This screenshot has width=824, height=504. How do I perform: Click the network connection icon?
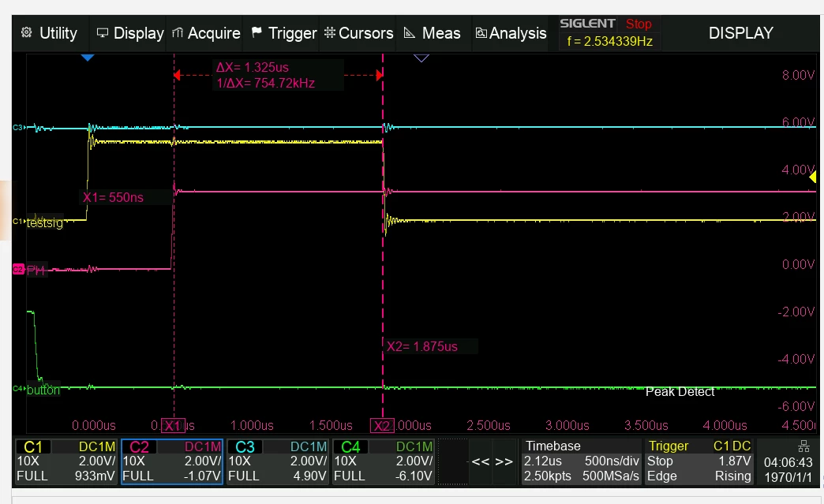(803, 446)
